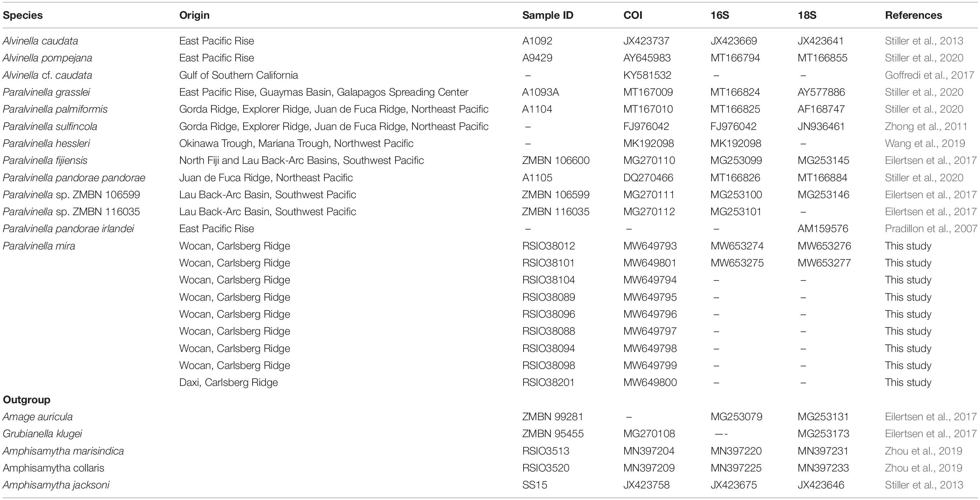Click the 16S column header
The width and height of the screenshot is (980, 500).
(x=720, y=15)
